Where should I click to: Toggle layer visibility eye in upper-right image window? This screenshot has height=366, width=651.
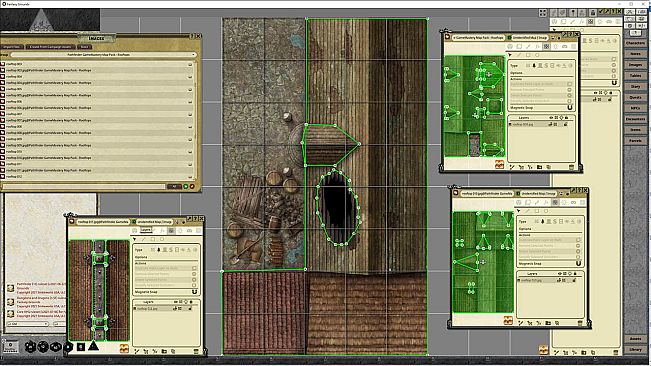tap(551, 118)
